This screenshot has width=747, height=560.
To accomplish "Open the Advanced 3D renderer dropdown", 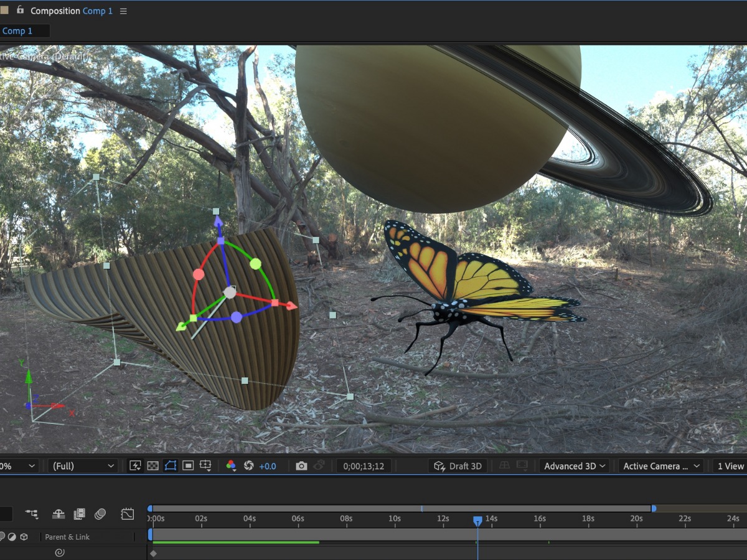I will (575, 466).
